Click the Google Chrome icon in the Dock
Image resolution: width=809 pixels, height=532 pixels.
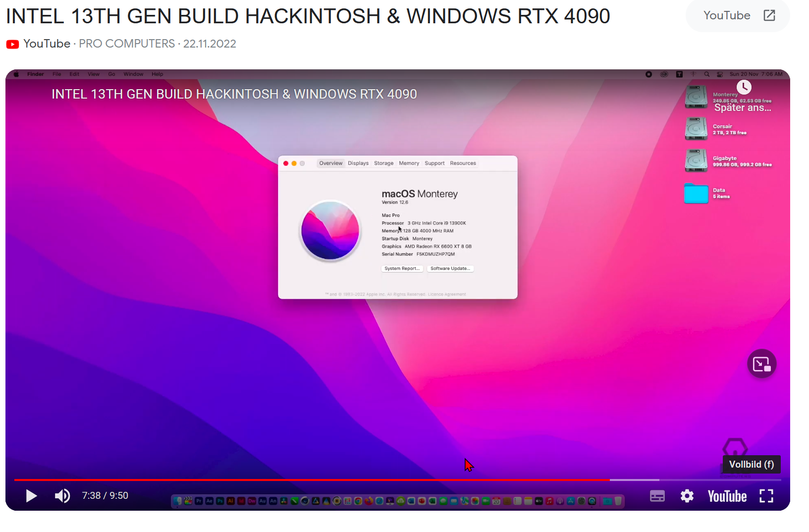pos(358,501)
